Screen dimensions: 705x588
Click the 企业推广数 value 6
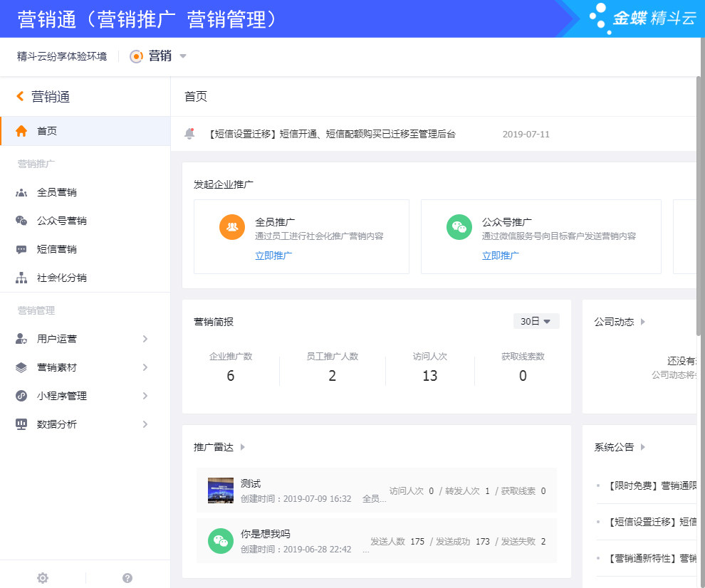tap(230, 375)
